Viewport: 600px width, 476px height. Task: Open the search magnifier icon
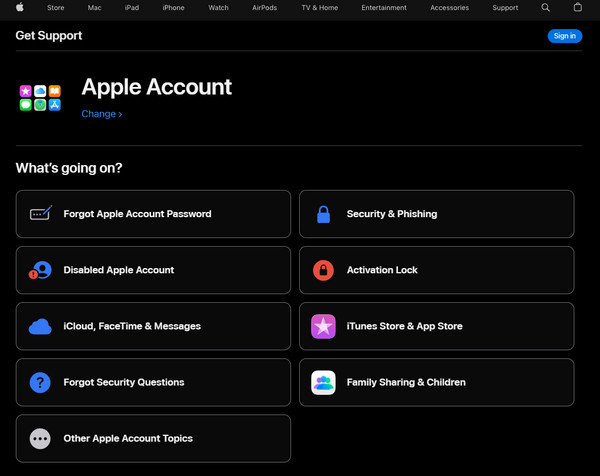point(546,8)
